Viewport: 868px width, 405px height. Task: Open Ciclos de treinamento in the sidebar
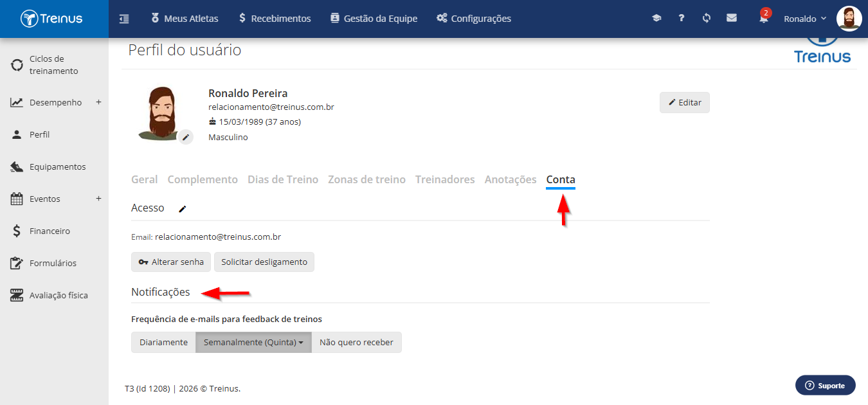pyautogui.click(x=54, y=65)
